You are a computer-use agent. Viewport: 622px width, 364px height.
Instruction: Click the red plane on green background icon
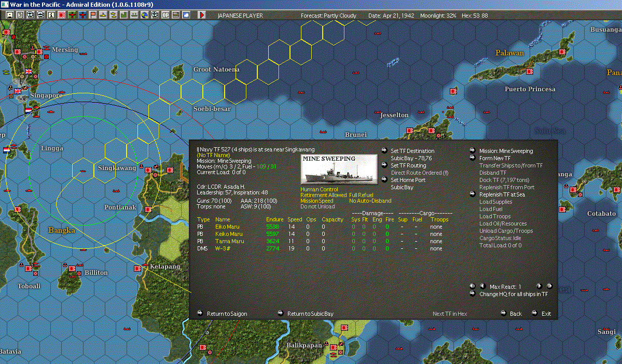coord(72,15)
